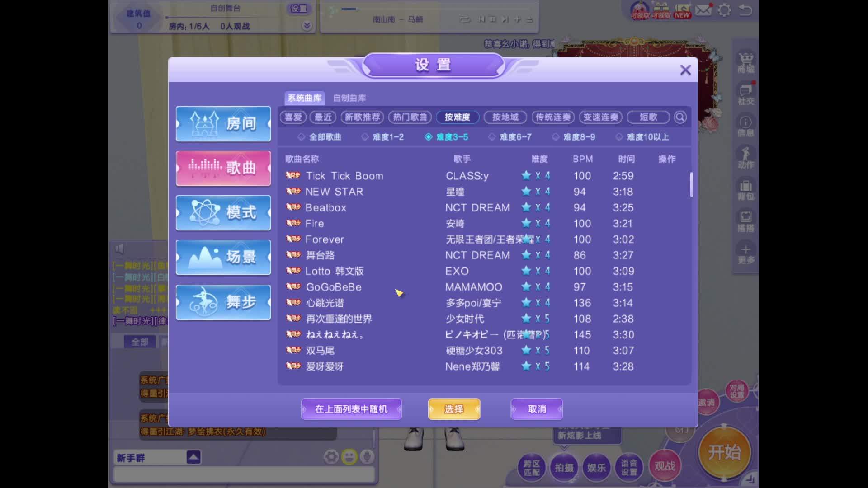868x488 pixels.
Task: Open the 商城 shop cart icon
Action: (746, 62)
